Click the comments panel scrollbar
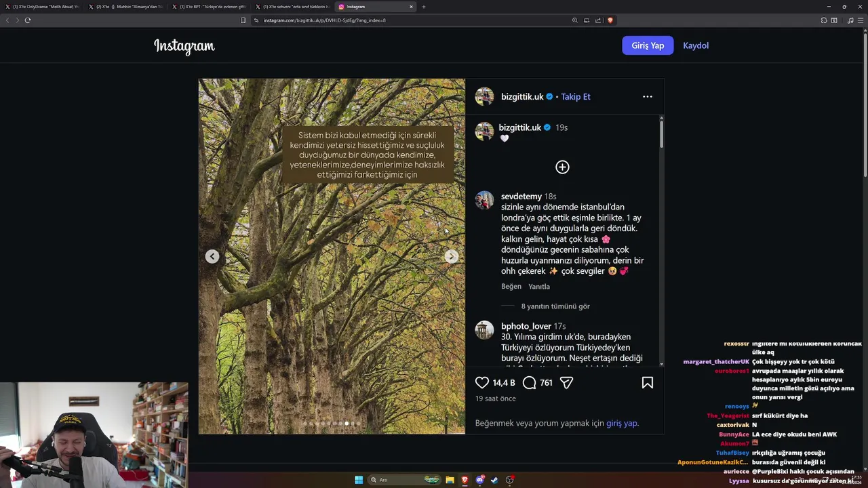 (661, 134)
